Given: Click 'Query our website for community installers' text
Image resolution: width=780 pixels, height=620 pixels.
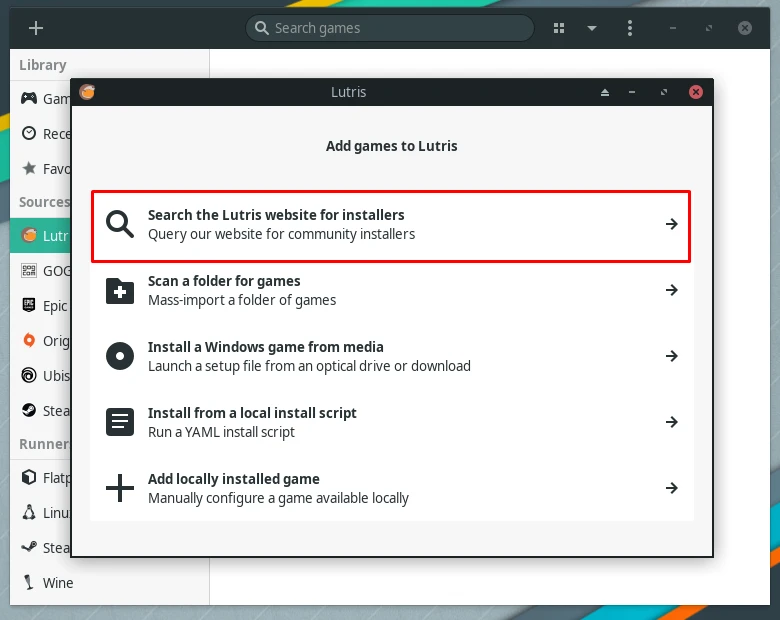Looking at the screenshot, I should pyautogui.click(x=282, y=234).
